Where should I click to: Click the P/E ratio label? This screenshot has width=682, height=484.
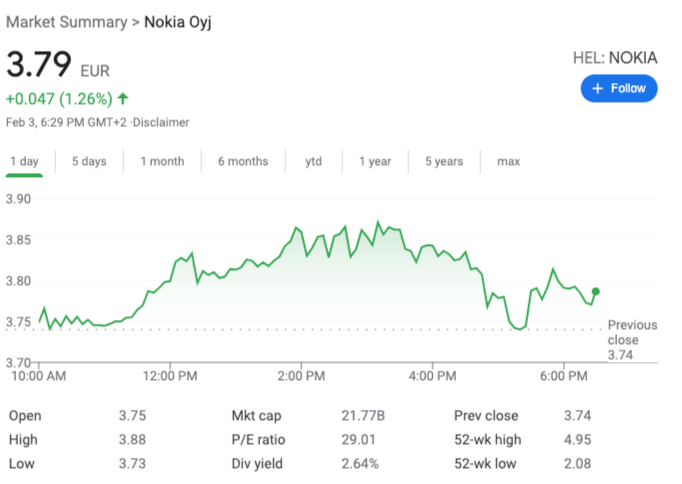coord(258,439)
